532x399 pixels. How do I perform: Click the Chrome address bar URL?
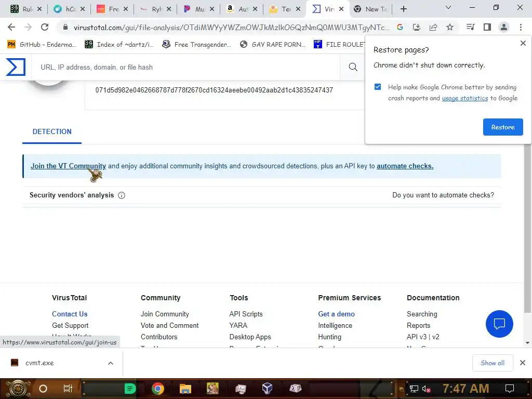coord(231,28)
